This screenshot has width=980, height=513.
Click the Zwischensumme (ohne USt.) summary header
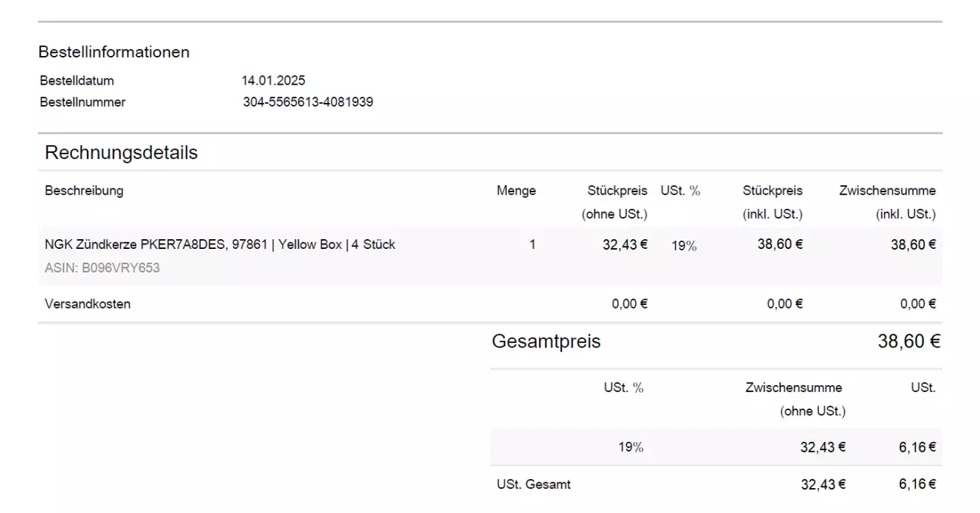pos(795,399)
